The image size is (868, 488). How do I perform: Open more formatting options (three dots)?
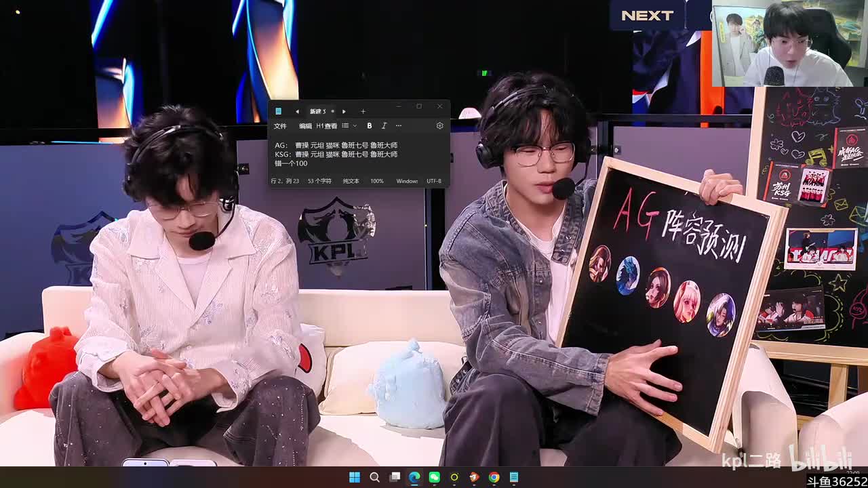[x=398, y=125]
